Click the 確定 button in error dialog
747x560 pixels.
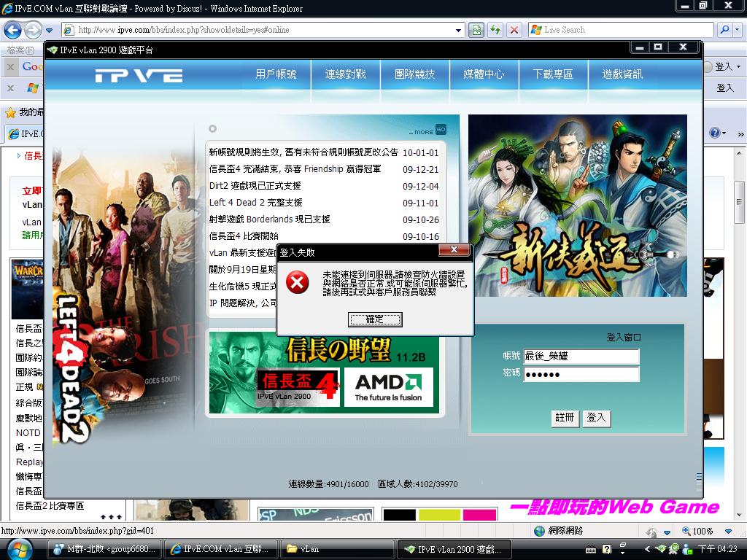click(375, 319)
